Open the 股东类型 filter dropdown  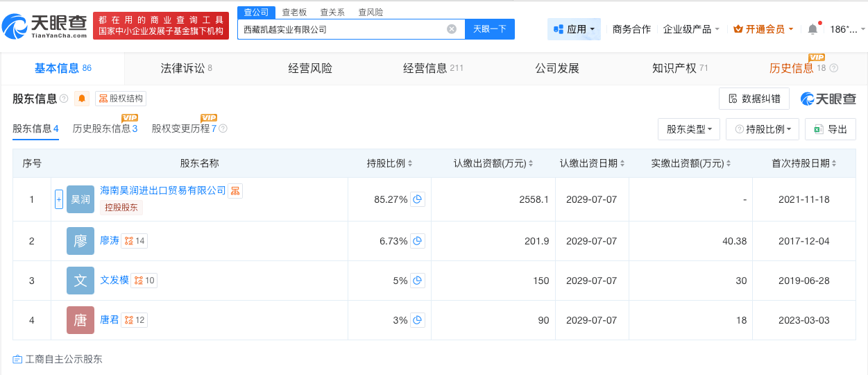pos(688,129)
